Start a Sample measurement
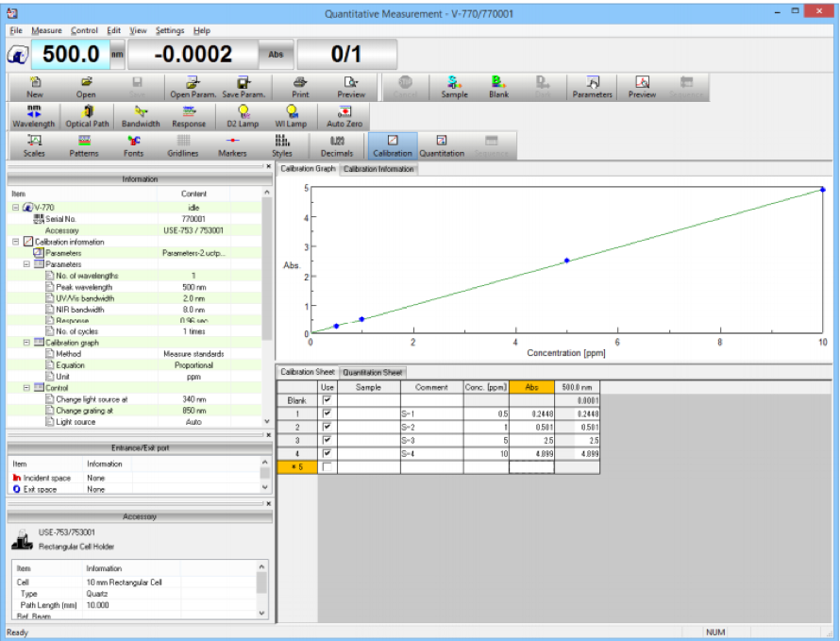Screen dimensions: 840x641 pos(453,87)
